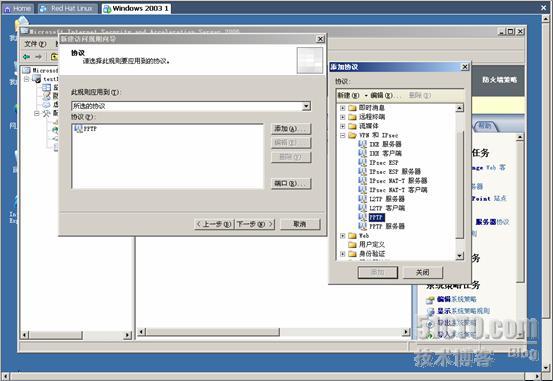Collapse the VPN 和 IPsec folder

coord(342,135)
